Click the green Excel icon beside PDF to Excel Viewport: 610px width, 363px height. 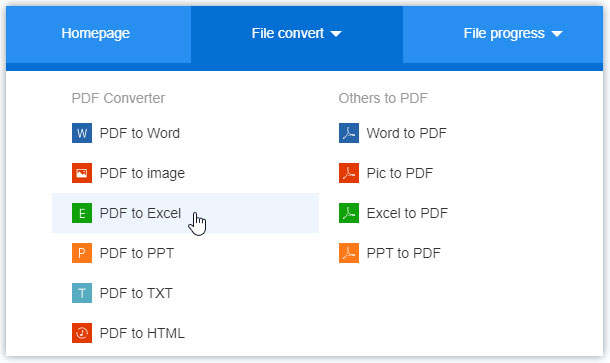[x=82, y=213]
